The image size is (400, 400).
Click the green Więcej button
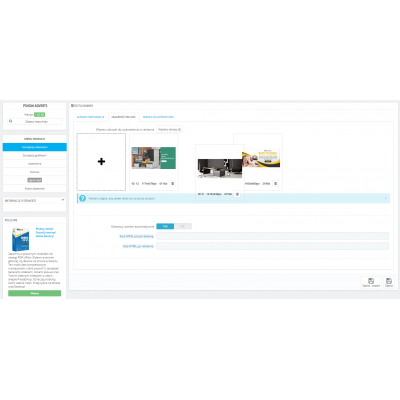tap(35, 293)
